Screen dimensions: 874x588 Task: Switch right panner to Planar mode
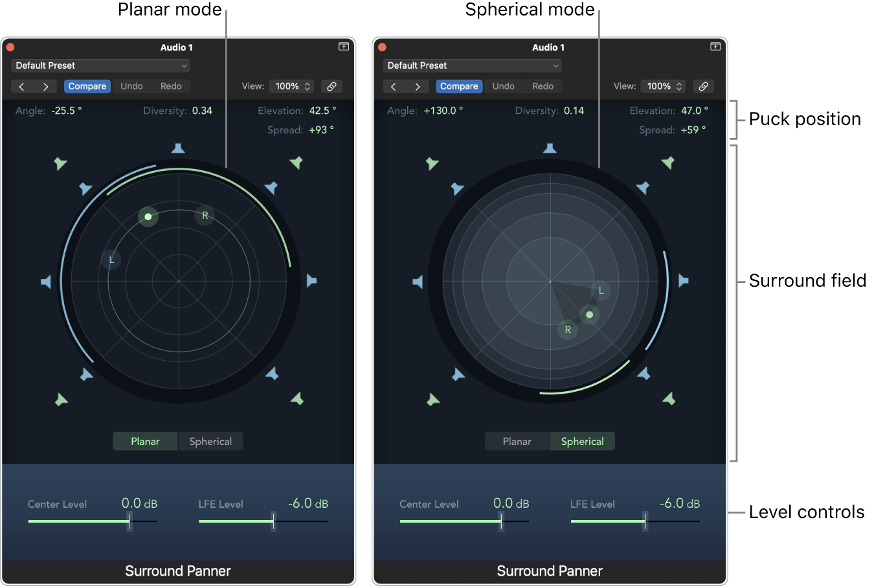tap(517, 441)
